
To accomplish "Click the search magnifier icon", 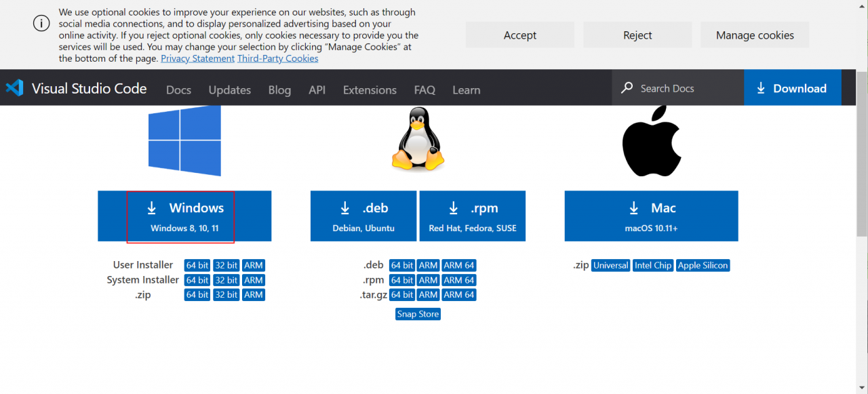I will pyautogui.click(x=627, y=88).
